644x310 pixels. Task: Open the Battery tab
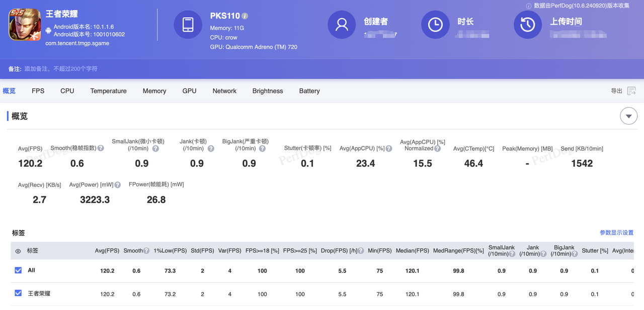(309, 91)
